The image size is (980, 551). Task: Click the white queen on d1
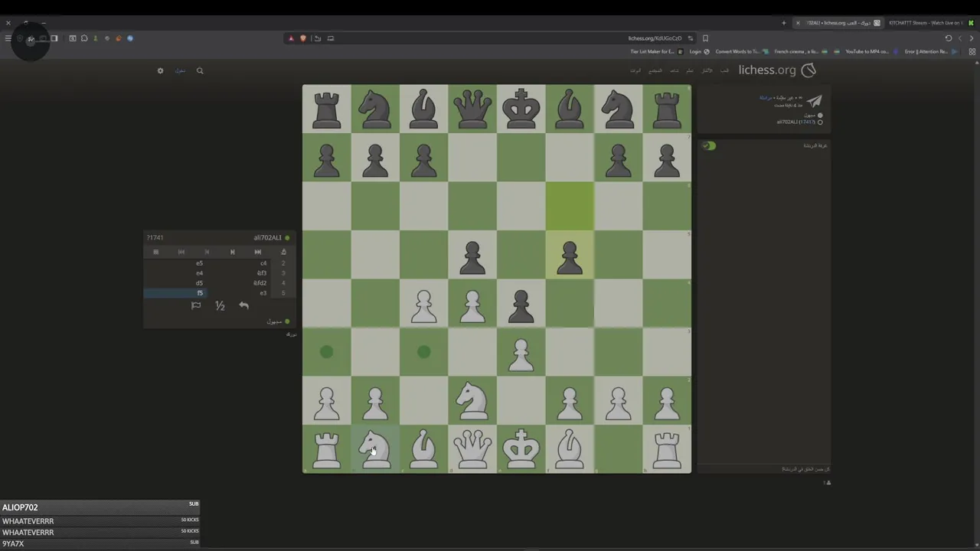(x=472, y=448)
